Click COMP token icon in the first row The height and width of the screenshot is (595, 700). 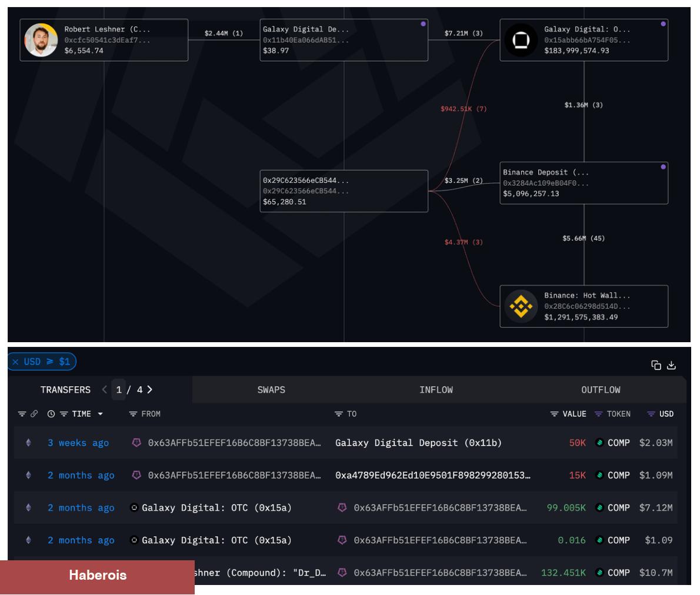pos(599,443)
